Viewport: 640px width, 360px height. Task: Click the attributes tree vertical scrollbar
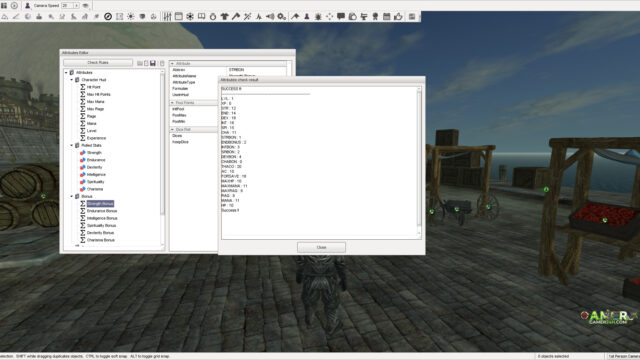(162, 158)
